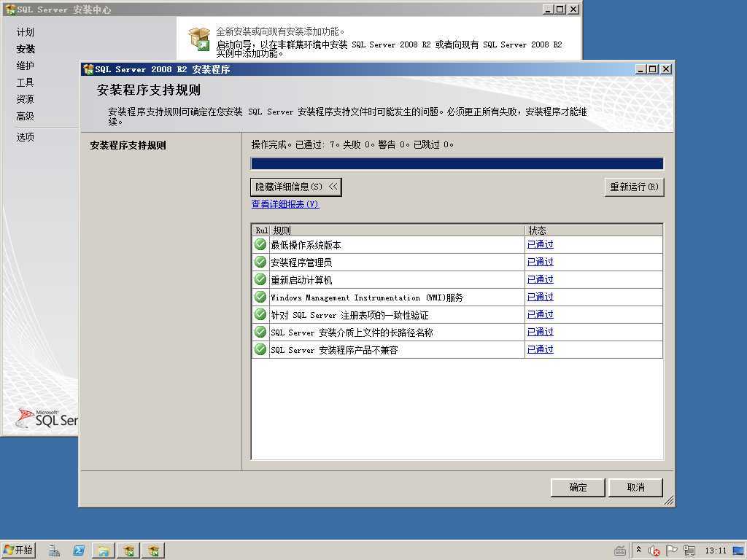The height and width of the screenshot is (560, 747).
Task: Click the muted volume tray icon
Action: click(x=654, y=551)
